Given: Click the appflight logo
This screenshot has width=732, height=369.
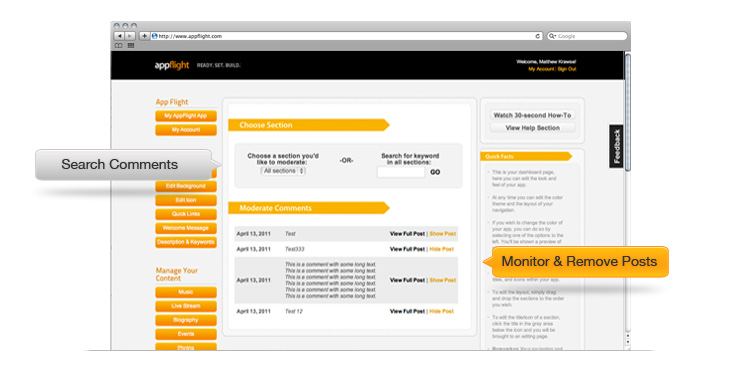Looking at the screenshot, I should click(172, 65).
